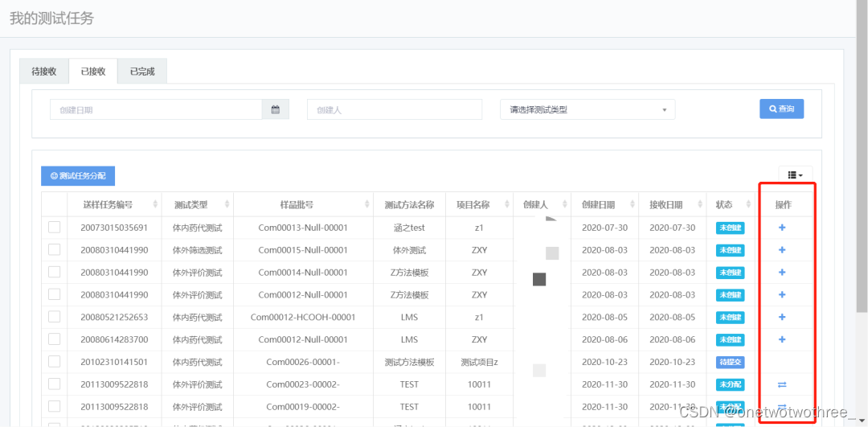This screenshot has width=868, height=427.
Task: Click the 操作 column header
Action: tap(784, 204)
